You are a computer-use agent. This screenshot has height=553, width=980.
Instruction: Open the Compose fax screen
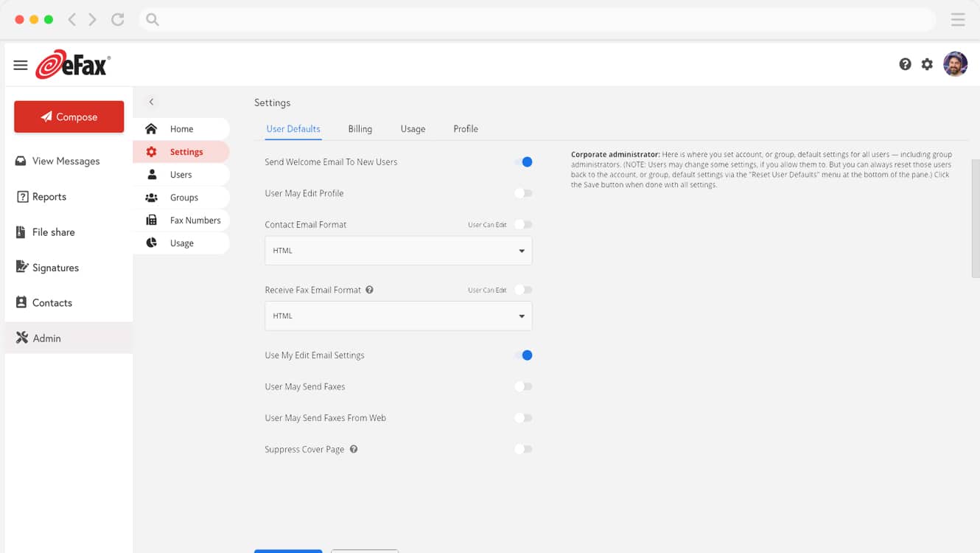[x=69, y=116]
